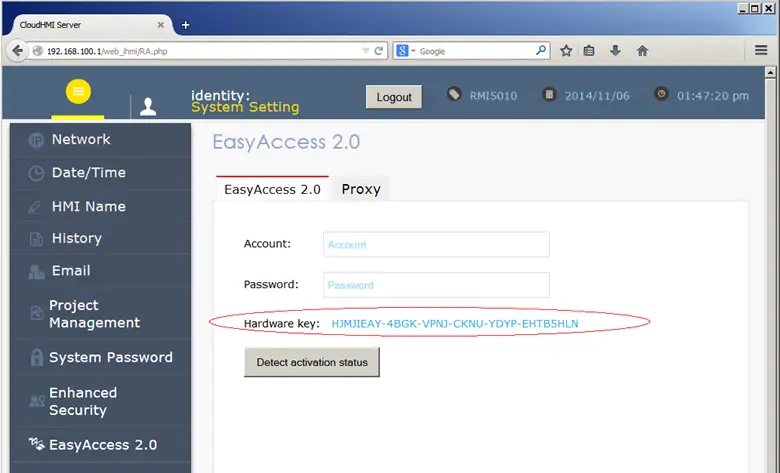780x473 pixels.
Task: Click the 01:47:20 pm time text
Action: [712, 96]
